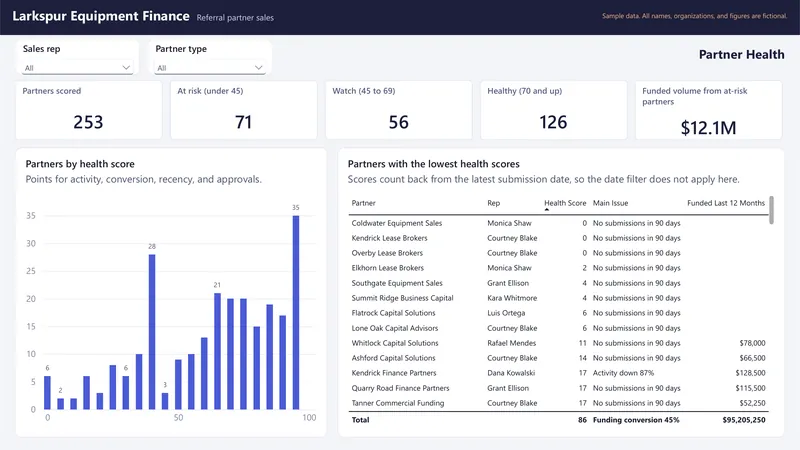Click the Funding conversion 45% total cell

tap(636, 420)
